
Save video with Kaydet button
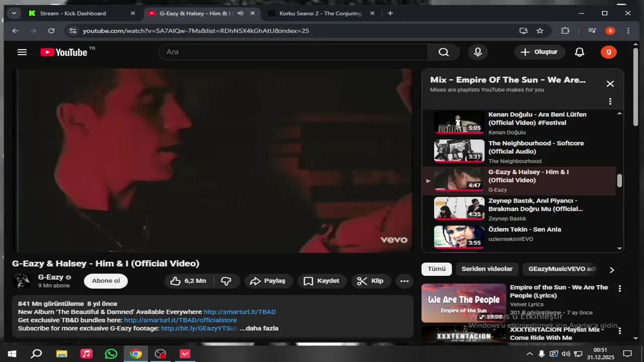click(x=322, y=281)
